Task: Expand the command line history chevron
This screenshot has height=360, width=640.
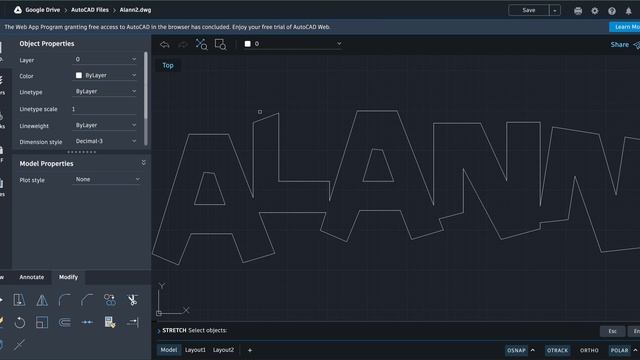Action: point(158,331)
